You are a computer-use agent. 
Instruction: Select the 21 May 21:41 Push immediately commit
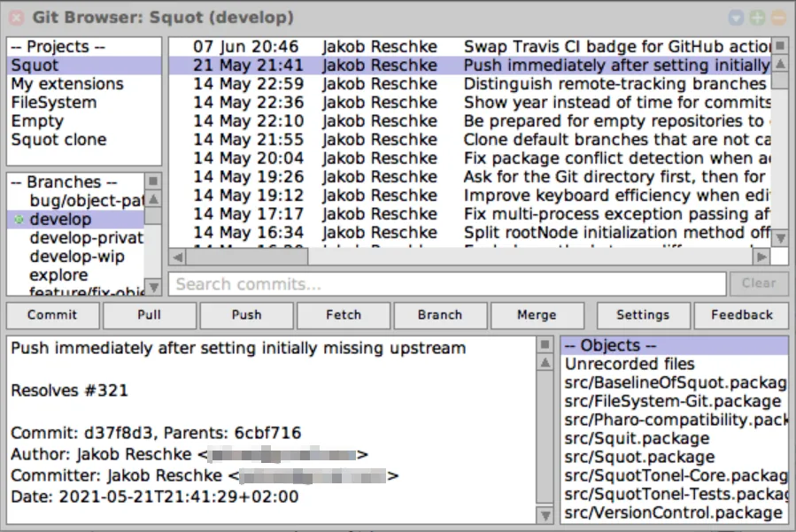point(470,66)
